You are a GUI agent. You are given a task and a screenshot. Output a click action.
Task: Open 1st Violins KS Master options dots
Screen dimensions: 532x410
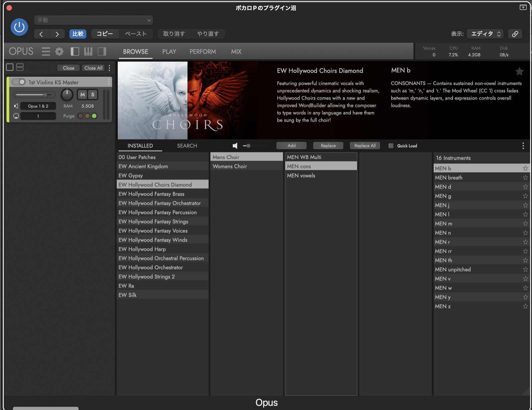coord(109,82)
